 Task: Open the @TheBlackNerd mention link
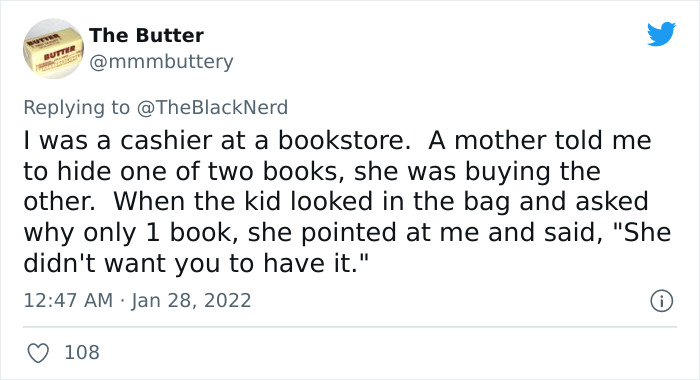pos(212,108)
